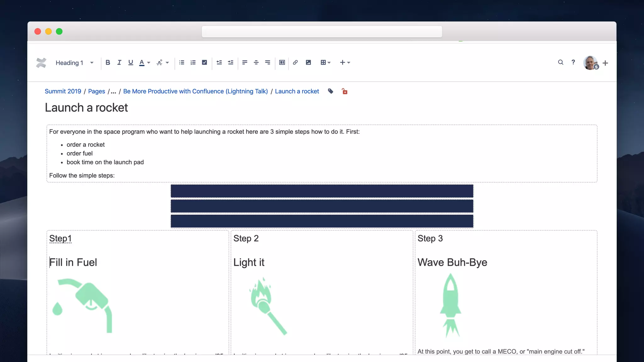Click the page layout columns icon

pyautogui.click(x=282, y=63)
